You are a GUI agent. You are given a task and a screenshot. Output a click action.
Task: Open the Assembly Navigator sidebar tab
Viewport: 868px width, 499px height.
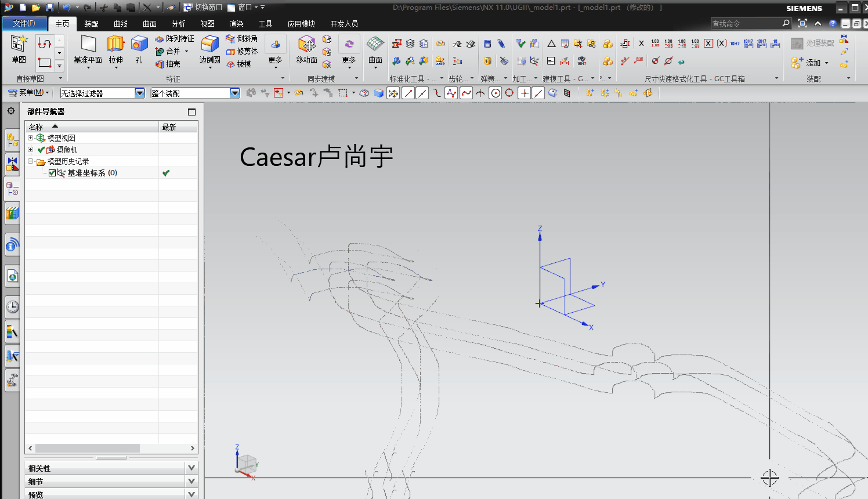pos(12,139)
